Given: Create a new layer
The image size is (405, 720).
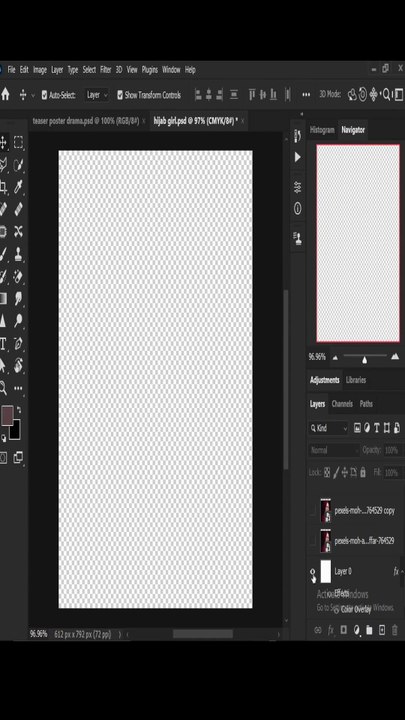Looking at the screenshot, I should [x=382, y=630].
